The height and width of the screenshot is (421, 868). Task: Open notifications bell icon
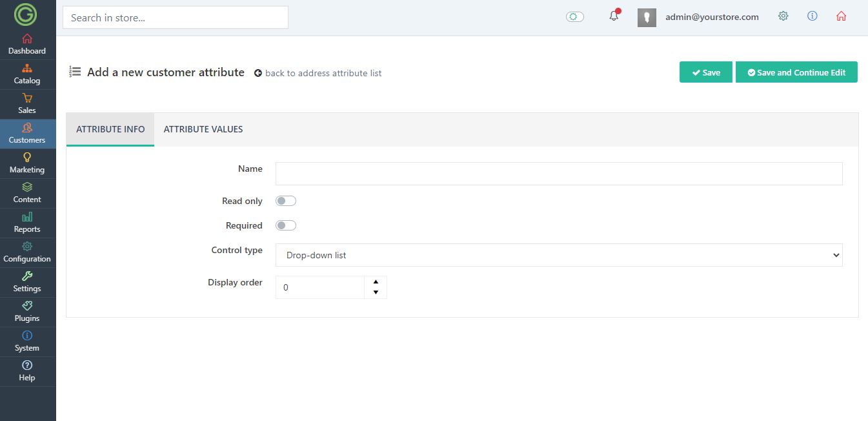click(614, 16)
